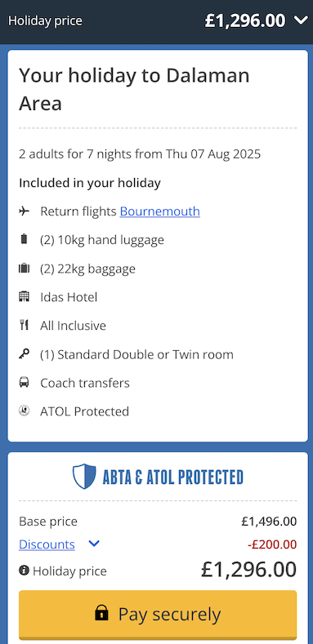Click the ATOL Protected badge icon
This screenshot has height=644, width=313.
click(x=25, y=411)
